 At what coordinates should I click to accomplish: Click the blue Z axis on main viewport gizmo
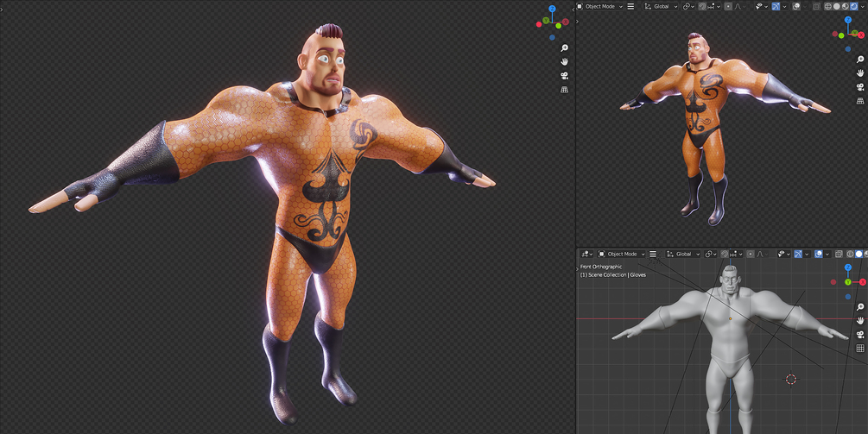click(x=552, y=9)
